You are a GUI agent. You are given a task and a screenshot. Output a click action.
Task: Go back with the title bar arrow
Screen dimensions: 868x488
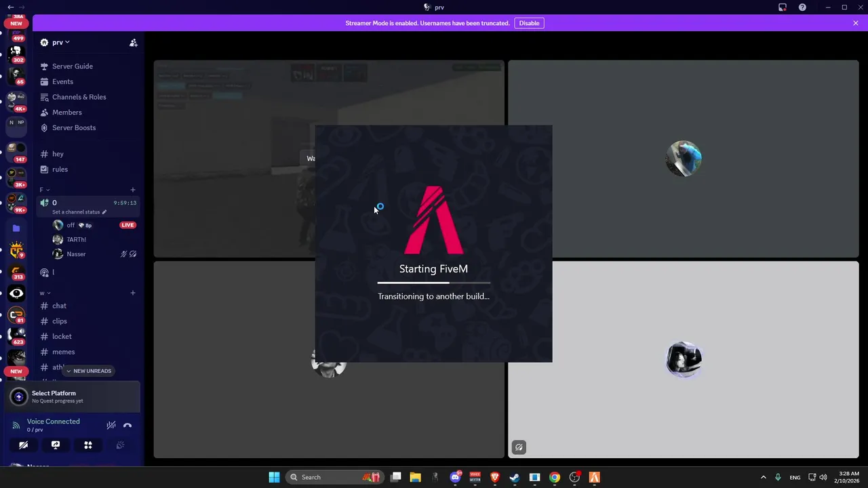10,7
